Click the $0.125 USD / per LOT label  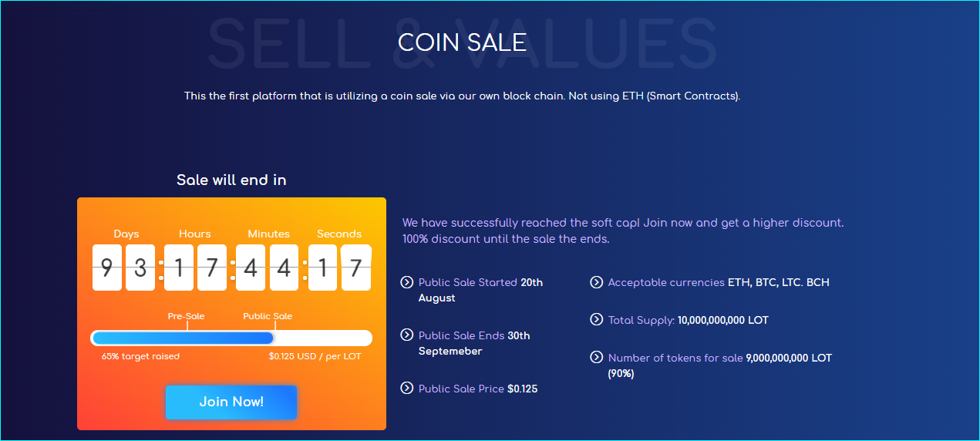point(315,356)
